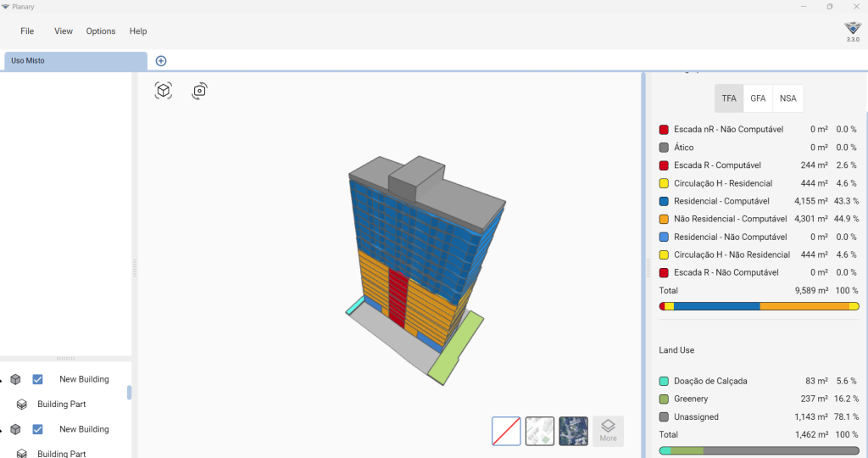Screen dimensions: 868x458
Task: Click the cube icon beside second New Building
Action: [x=15, y=429]
